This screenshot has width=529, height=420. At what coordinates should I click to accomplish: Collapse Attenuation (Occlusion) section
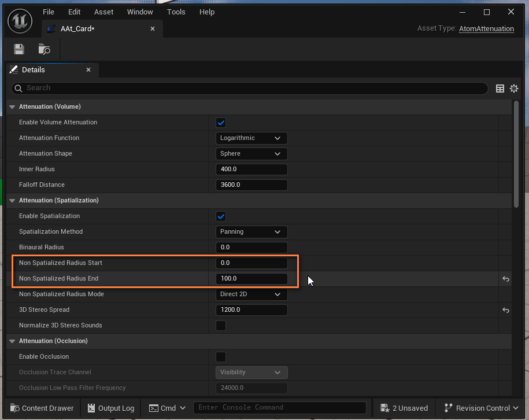pos(12,341)
